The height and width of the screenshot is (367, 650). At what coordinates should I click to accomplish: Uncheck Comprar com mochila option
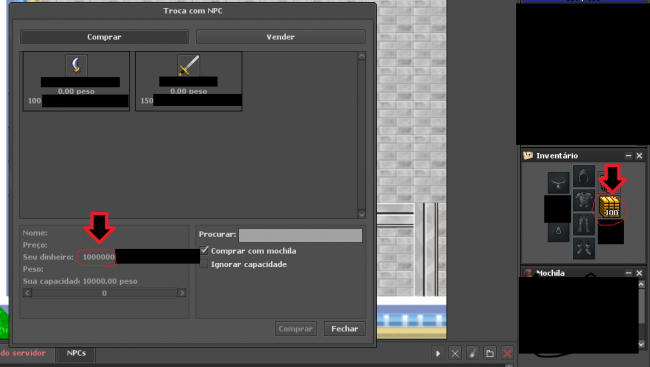coord(204,250)
